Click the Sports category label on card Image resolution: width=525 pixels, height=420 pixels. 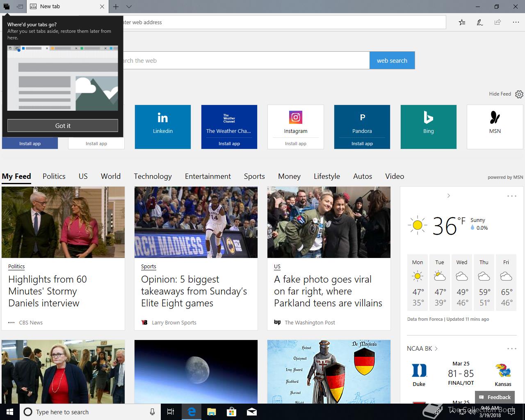(x=148, y=266)
